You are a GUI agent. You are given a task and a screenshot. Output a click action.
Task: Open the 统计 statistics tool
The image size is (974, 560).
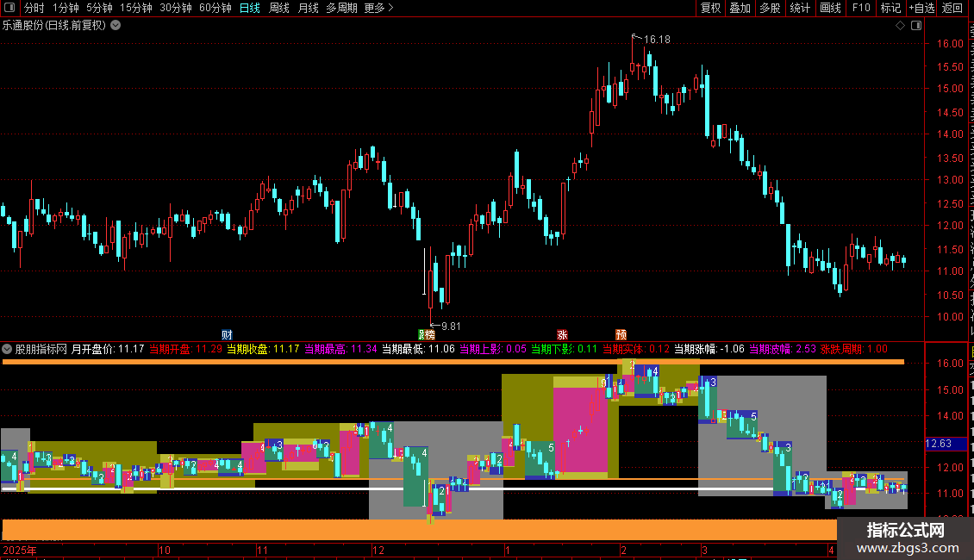pyautogui.click(x=800, y=8)
